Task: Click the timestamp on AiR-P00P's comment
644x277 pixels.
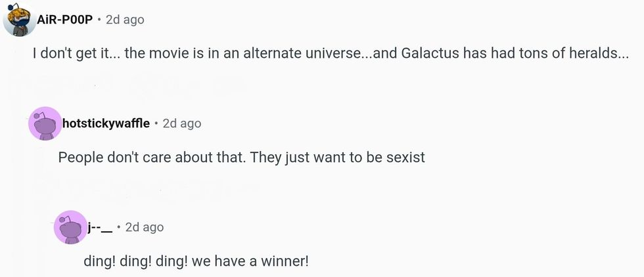Action: click(125, 20)
